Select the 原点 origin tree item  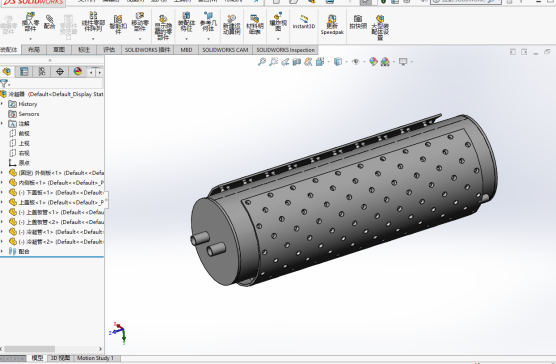pyautogui.click(x=20, y=163)
